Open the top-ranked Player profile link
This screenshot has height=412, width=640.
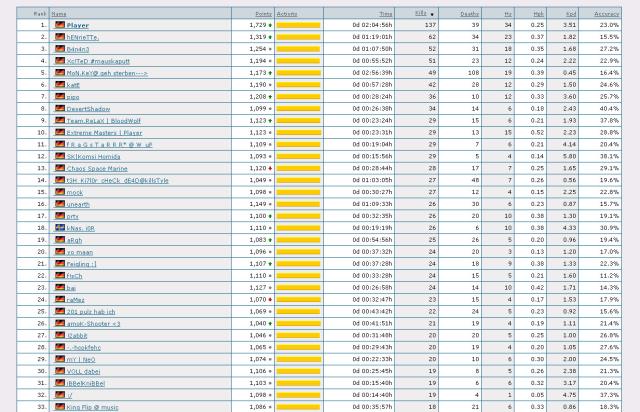[78, 24]
